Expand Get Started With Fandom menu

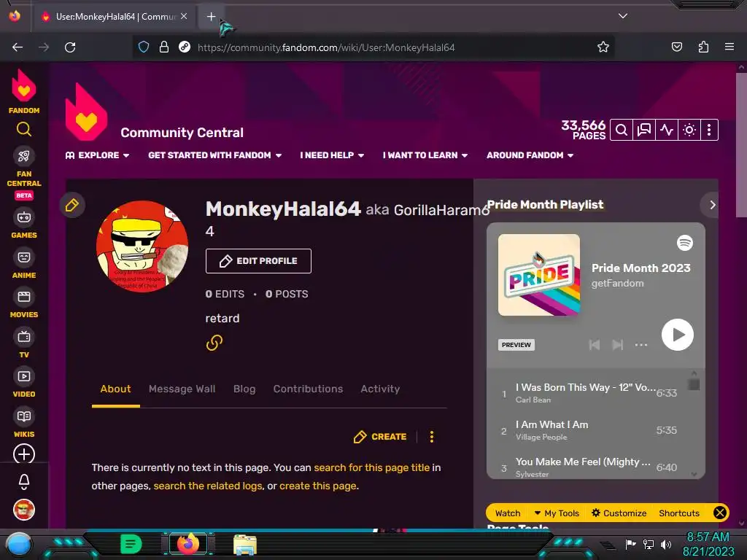click(215, 155)
